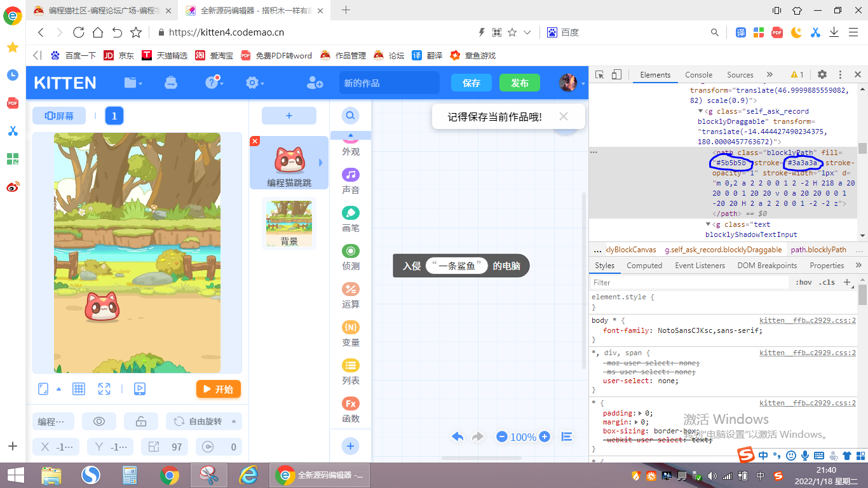868x488 pixels.
Task: Expand the margin CSS property
Action: click(635, 422)
